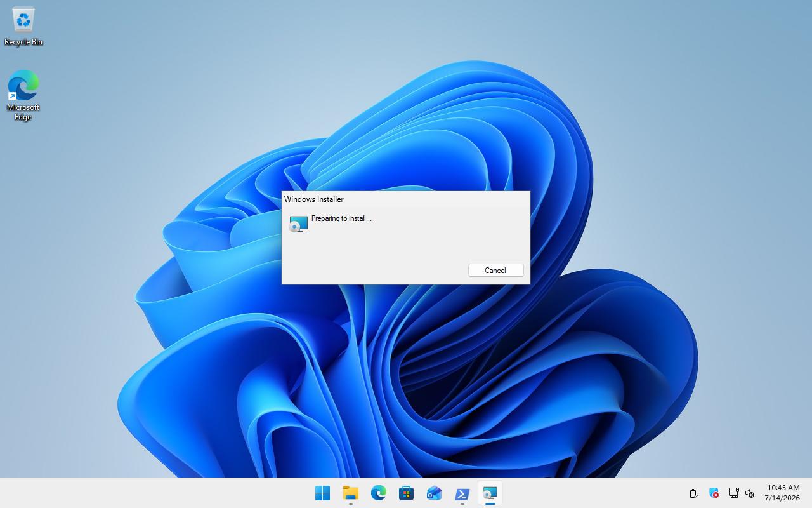The height and width of the screenshot is (508, 812).
Task: Click the Windows Installer taskbar icon
Action: point(490,493)
